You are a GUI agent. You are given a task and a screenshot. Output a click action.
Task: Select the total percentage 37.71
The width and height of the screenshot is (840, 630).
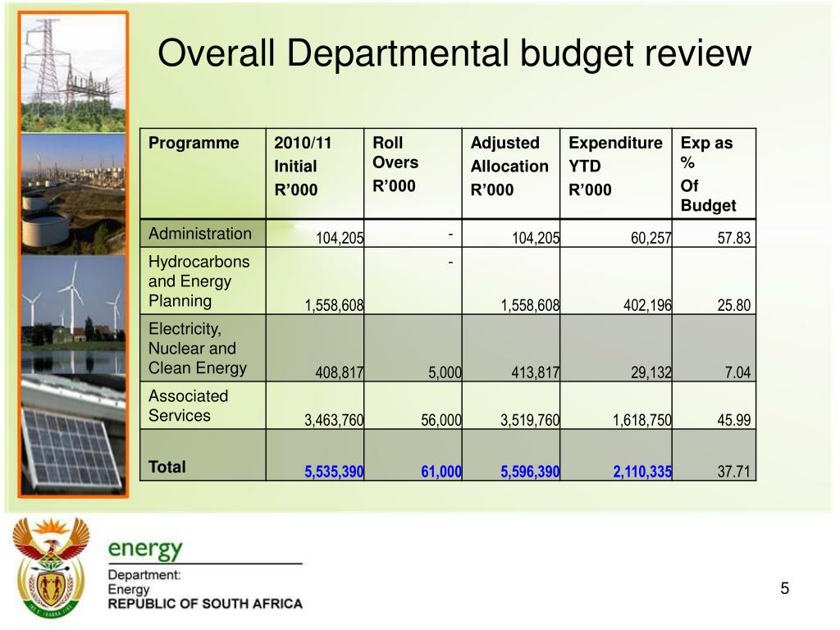734,472
